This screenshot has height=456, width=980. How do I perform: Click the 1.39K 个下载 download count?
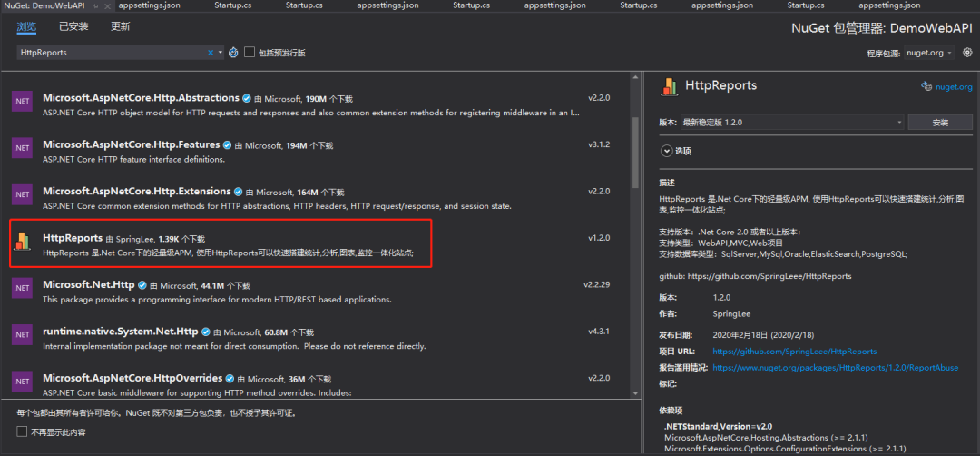tap(181, 239)
